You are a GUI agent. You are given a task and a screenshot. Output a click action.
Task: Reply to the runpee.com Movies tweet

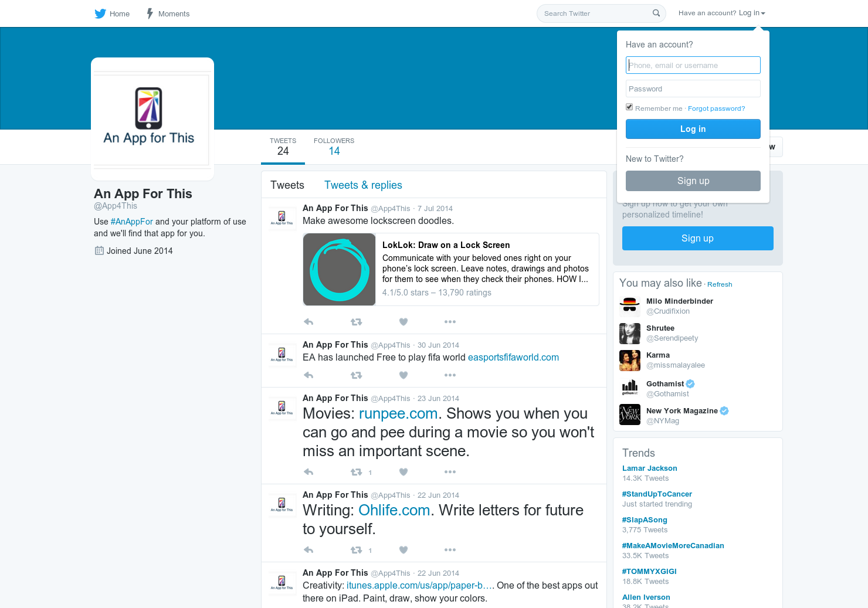tap(309, 472)
